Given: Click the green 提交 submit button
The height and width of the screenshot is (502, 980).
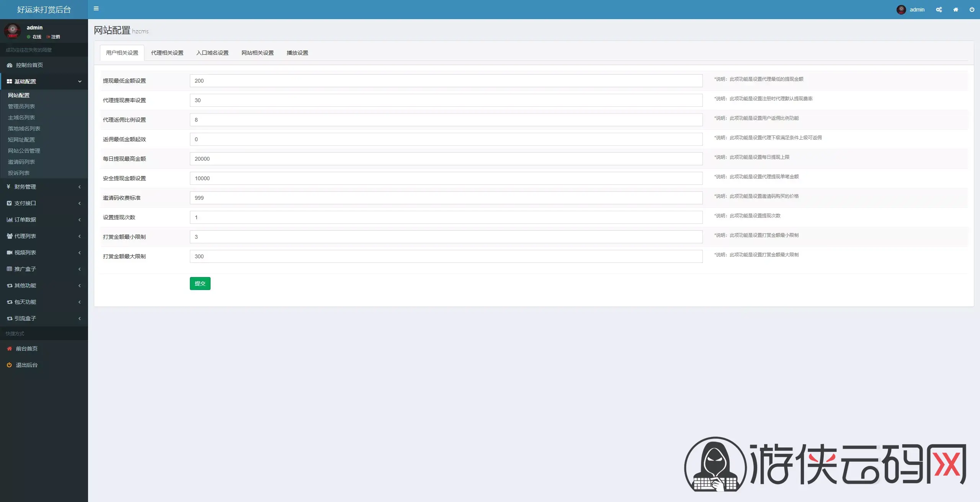Looking at the screenshot, I should [200, 284].
